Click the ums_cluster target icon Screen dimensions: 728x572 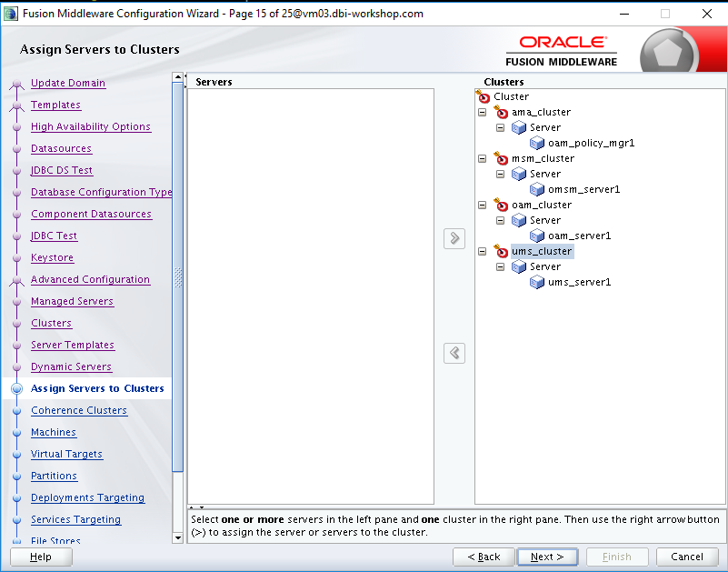point(501,251)
